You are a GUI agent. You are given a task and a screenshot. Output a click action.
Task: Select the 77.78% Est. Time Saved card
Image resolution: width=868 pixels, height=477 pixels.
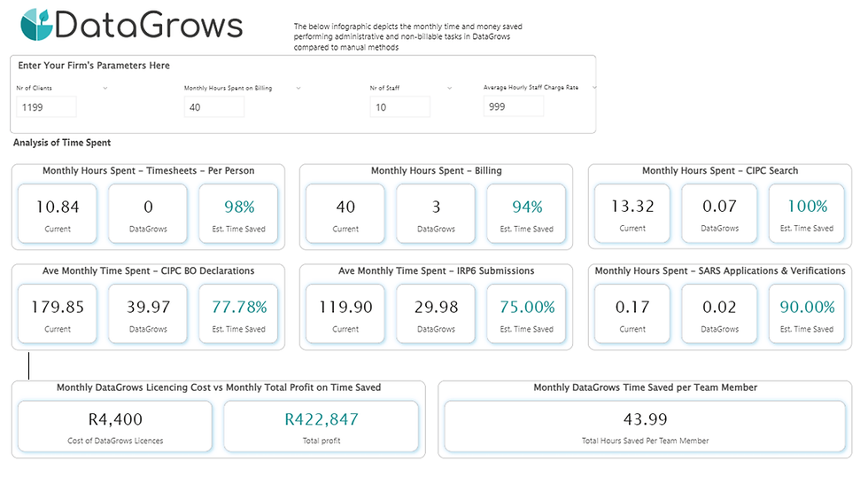click(x=238, y=314)
